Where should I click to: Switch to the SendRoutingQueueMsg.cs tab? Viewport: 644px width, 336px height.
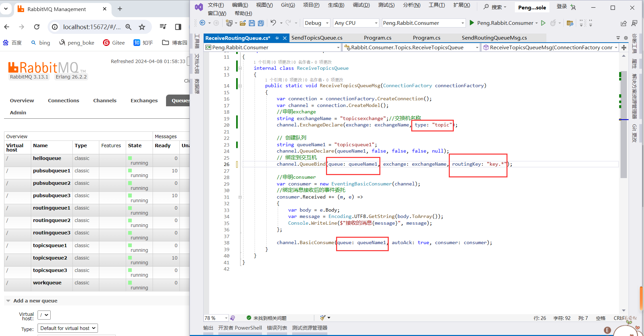point(494,38)
